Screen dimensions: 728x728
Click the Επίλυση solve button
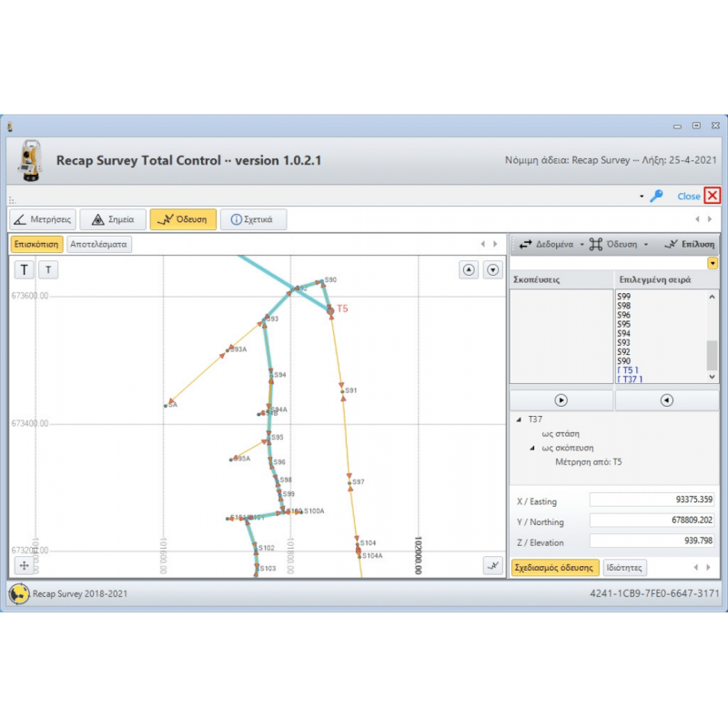pyautogui.click(x=690, y=244)
